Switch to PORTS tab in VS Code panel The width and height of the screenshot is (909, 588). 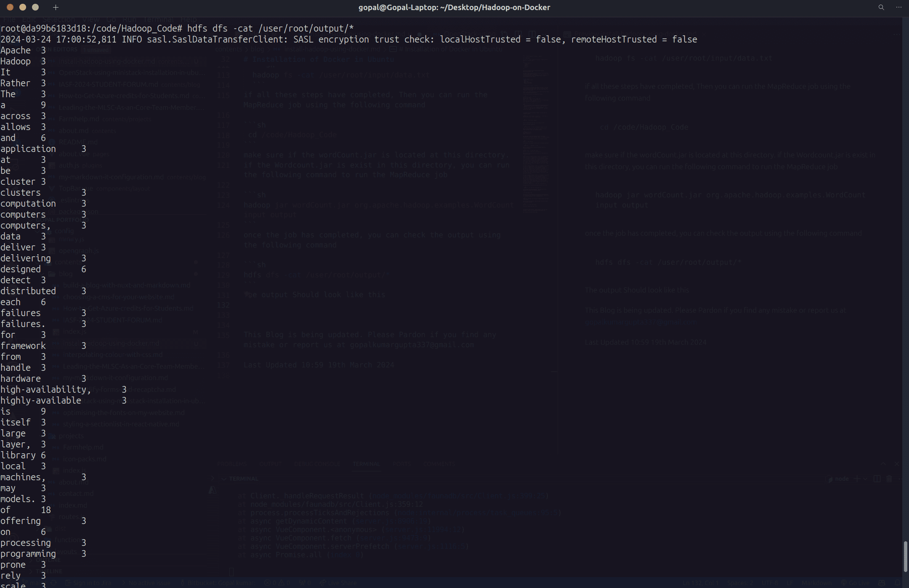(401, 464)
